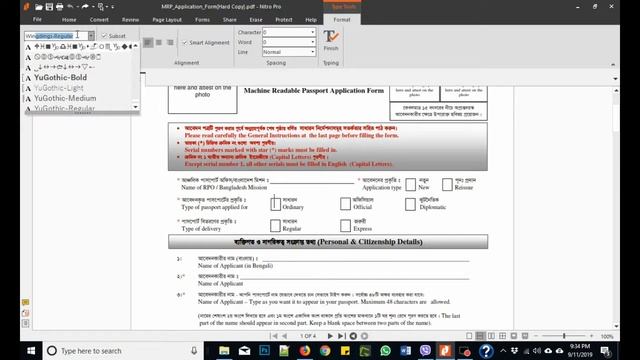Toggle the Subset checkbox

pyautogui.click(x=104, y=36)
